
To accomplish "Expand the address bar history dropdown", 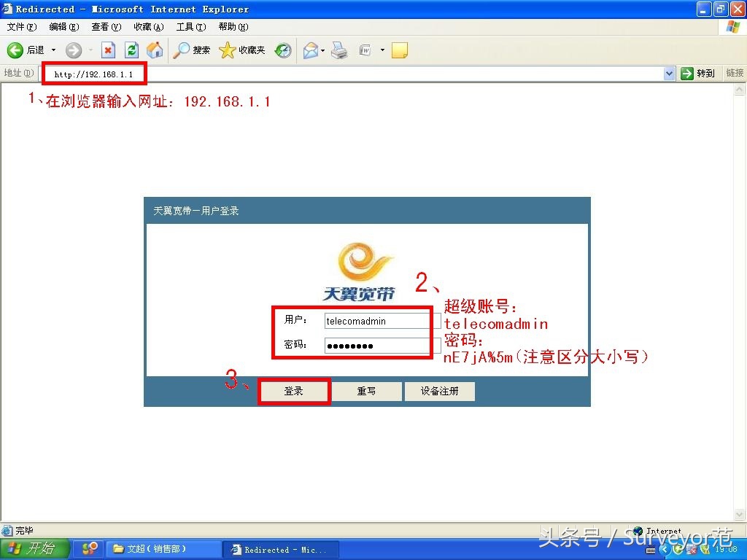I will (670, 73).
